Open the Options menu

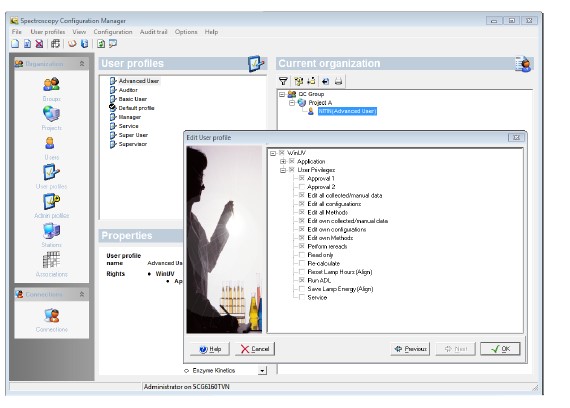click(186, 32)
